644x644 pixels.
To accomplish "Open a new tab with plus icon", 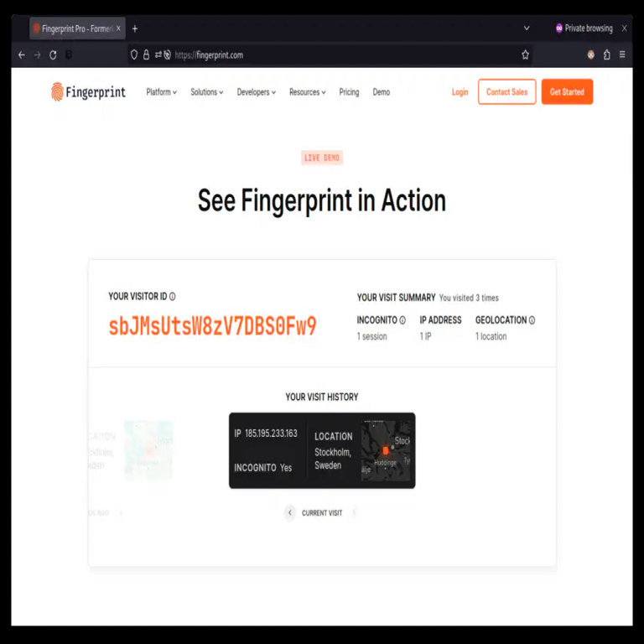I will (x=135, y=29).
